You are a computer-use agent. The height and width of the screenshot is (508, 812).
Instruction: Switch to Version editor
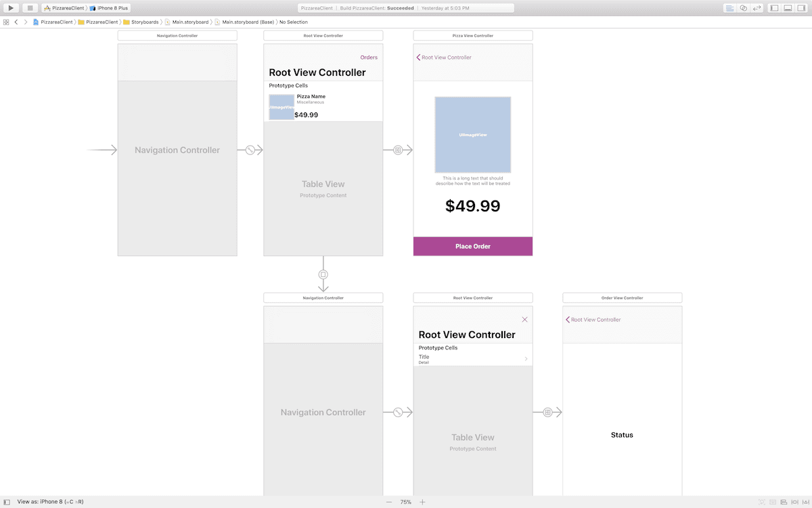click(757, 8)
